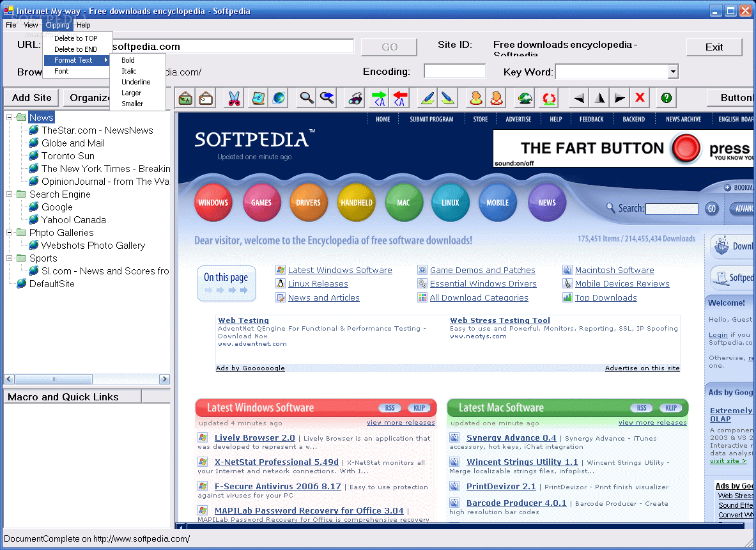Select Toronto Sun in the site tree
The width and height of the screenshot is (756, 550).
point(68,156)
